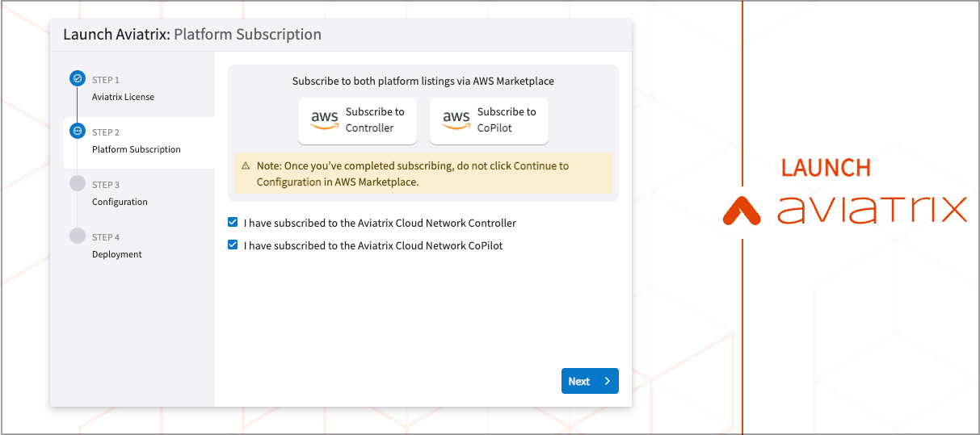Click the 'I have subscribed to the Aviatrix Cloud Network Controller' label

pos(380,223)
